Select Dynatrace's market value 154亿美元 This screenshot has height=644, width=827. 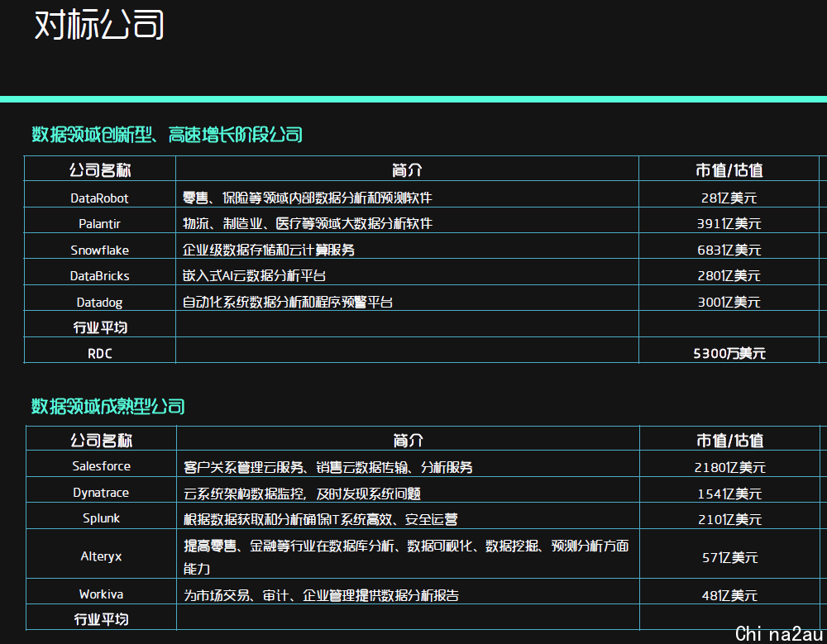click(x=730, y=494)
